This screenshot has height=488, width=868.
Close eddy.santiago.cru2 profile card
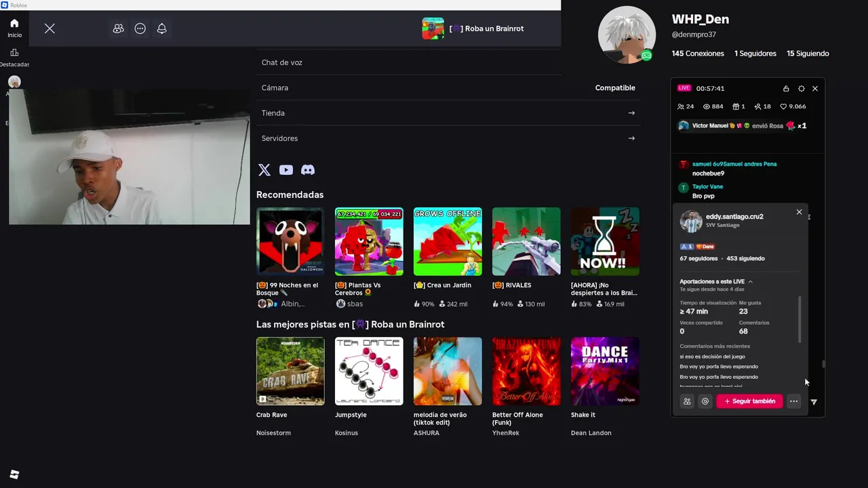(799, 212)
